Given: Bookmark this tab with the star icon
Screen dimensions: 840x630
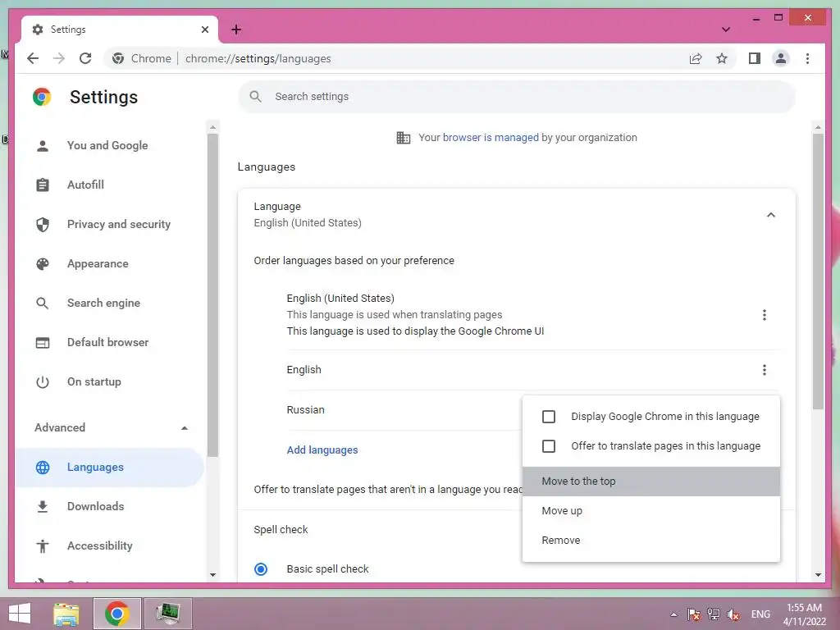Looking at the screenshot, I should pyautogui.click(x=722, y=58).
